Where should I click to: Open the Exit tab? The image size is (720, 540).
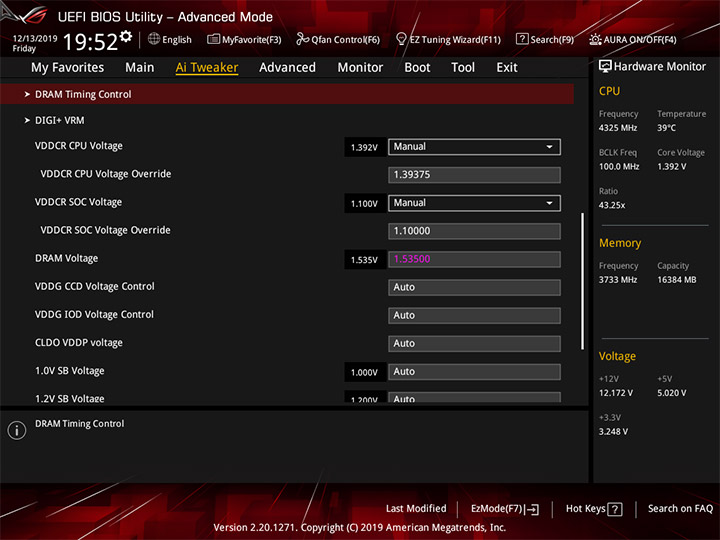(x=507, y=68)
